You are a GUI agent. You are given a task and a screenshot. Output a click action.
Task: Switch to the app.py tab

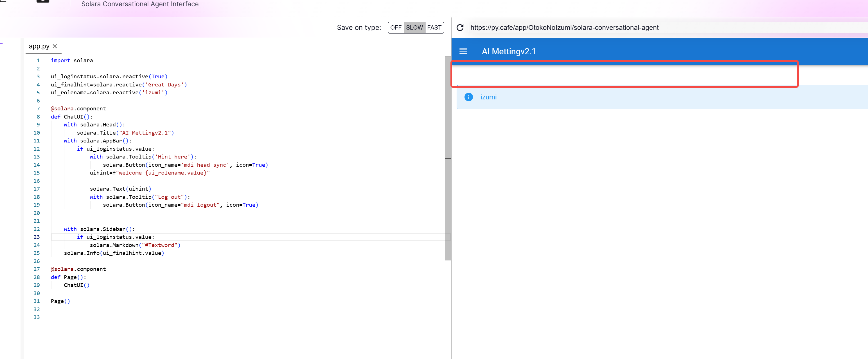pyautogui.click(x=39, y=46)
